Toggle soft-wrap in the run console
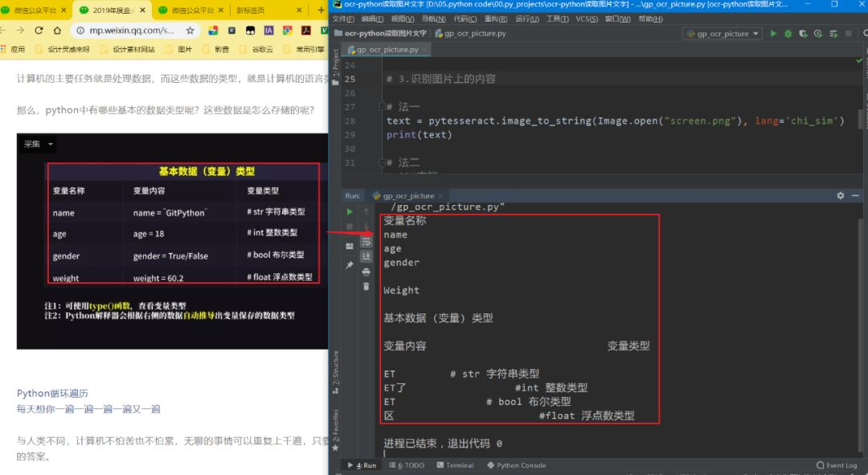The image size is (868, 475). click(x=366, y=243)
